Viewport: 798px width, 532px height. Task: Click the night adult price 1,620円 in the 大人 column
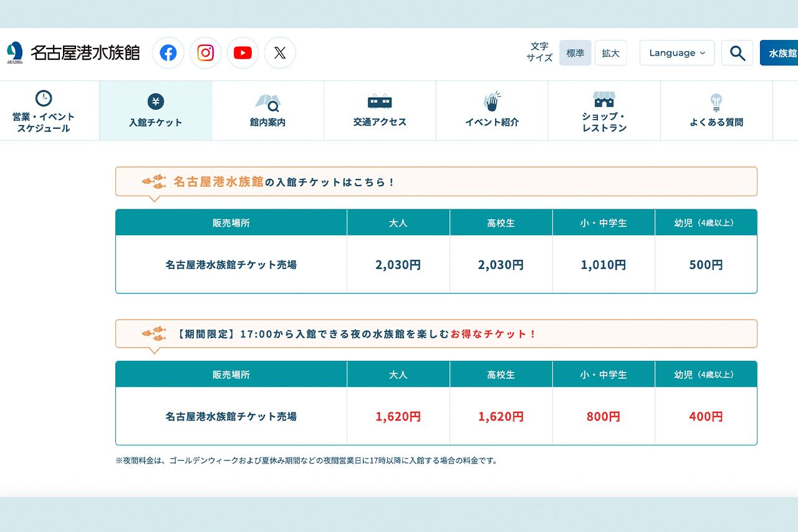pos(398,417)
